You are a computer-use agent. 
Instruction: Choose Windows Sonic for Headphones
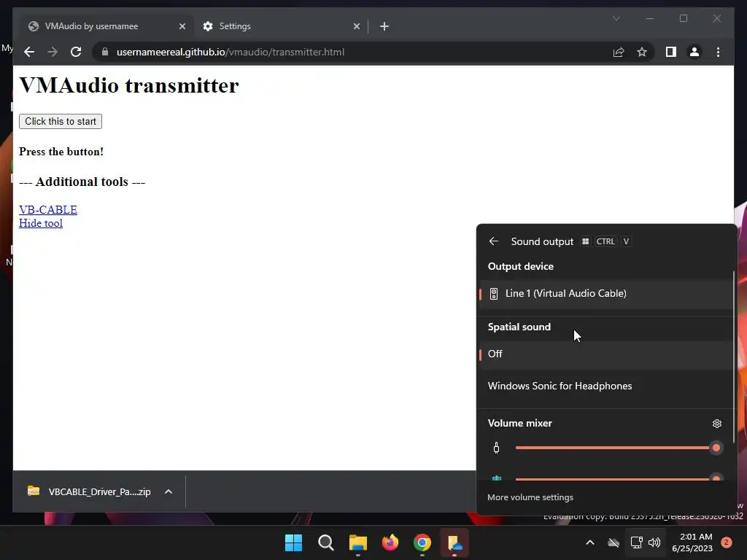(x=605, y=386)
